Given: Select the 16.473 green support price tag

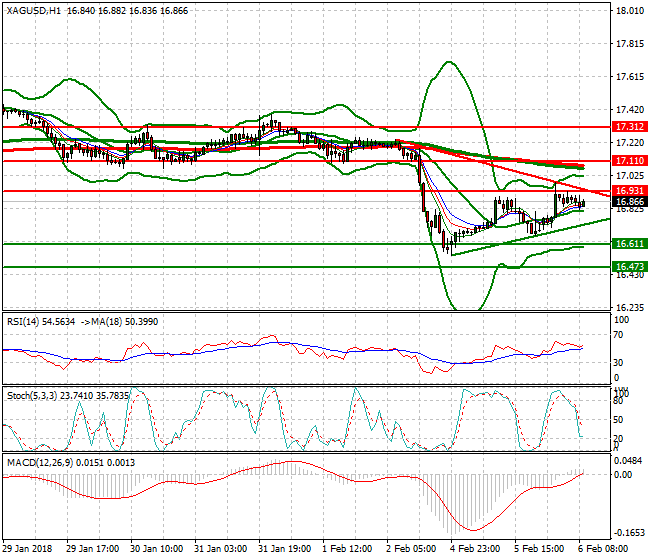Looking at the screenshot, I should pyautogui.click(x=629, y=266).
